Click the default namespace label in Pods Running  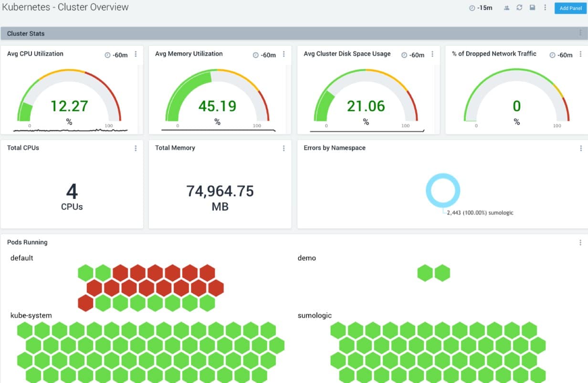pyautogui.click(x=22, y=258)
